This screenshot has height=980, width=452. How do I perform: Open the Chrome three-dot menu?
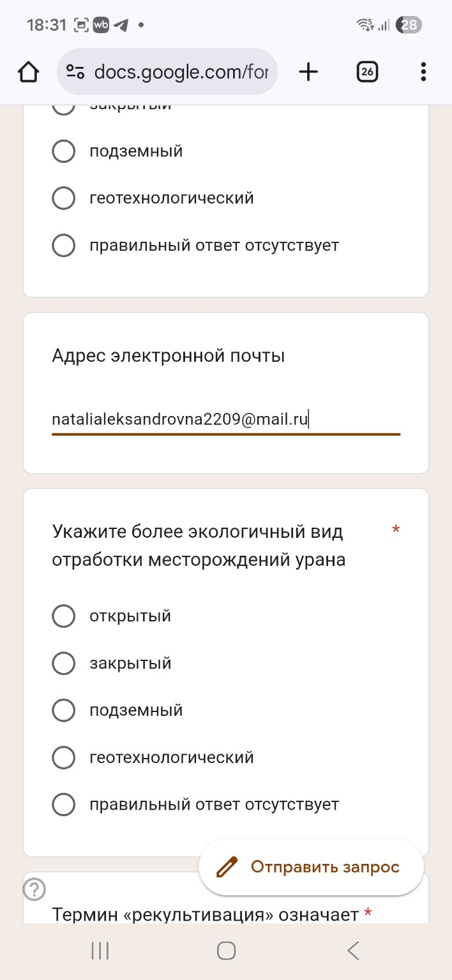[423, 71]
